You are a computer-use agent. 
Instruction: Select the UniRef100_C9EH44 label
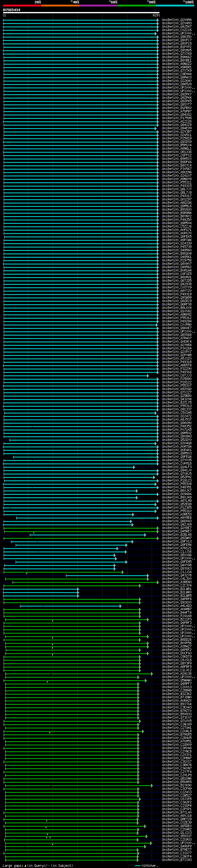[177, 74]
